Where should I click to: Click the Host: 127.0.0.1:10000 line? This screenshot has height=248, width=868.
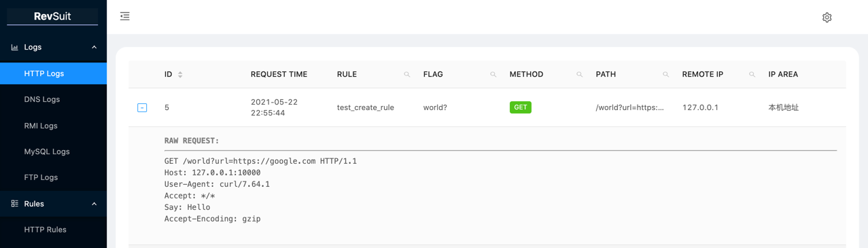212,173
